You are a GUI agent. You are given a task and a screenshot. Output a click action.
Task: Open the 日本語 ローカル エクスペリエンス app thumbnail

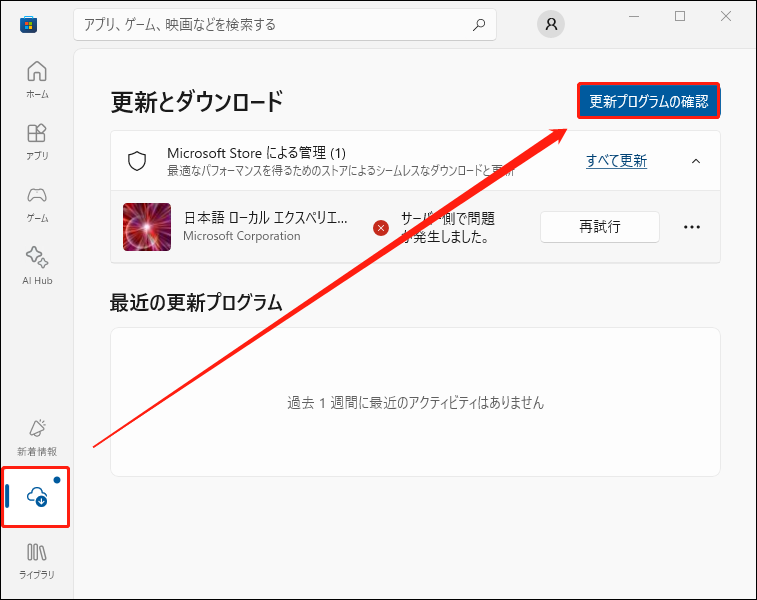coord(147,227)
